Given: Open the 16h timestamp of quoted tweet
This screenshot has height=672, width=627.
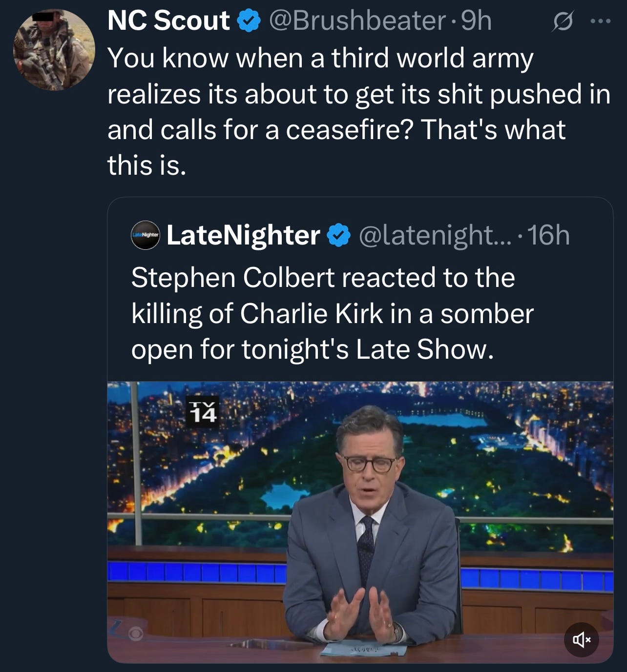Looking at the screenshot, I should (x=549, y=235).
